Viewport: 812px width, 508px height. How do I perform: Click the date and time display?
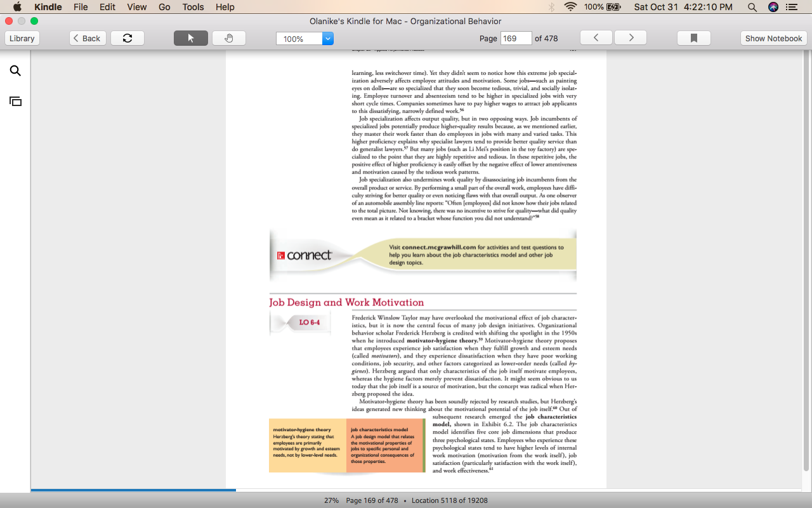(683, 7)
